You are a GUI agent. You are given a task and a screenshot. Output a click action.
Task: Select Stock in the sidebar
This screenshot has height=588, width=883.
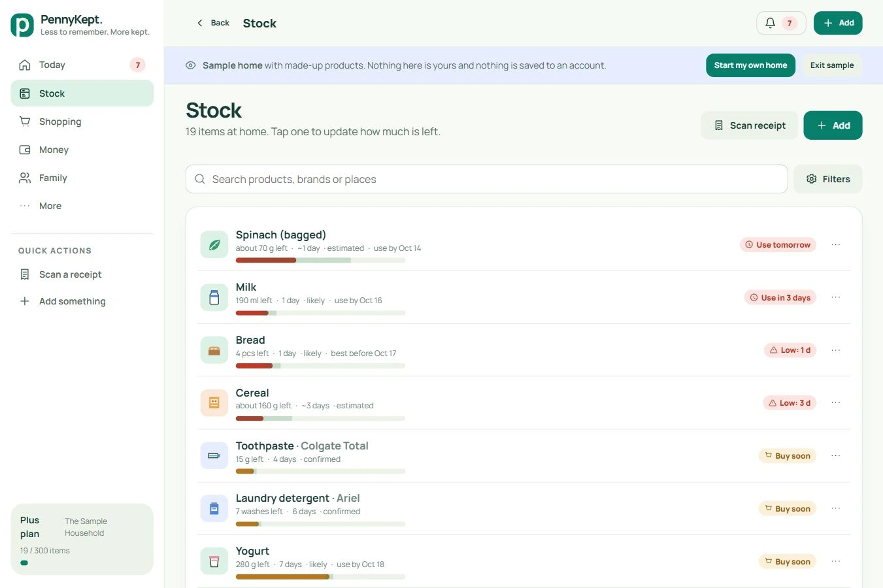click(82, 93)
